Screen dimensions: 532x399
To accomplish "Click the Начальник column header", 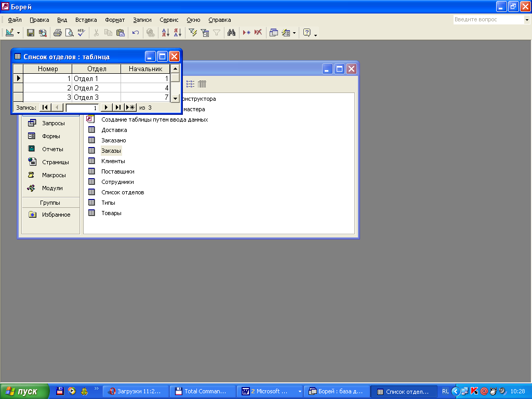I will (145, 69).
